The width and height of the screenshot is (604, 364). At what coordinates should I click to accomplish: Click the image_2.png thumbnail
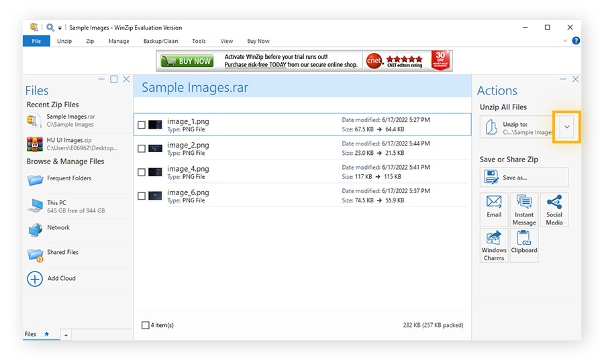tap(155, 149)
